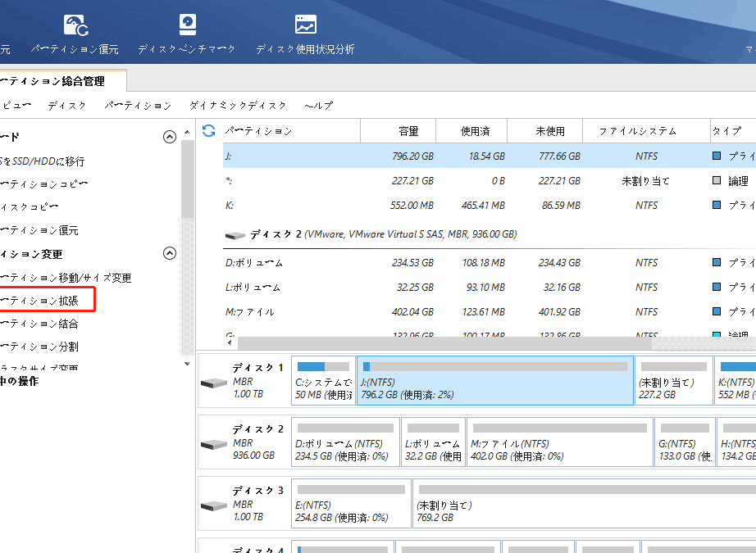The image size is (756, 553).
Task: Select unallocated 769.2 GB block on disk 3
Action: pos(585,503)
